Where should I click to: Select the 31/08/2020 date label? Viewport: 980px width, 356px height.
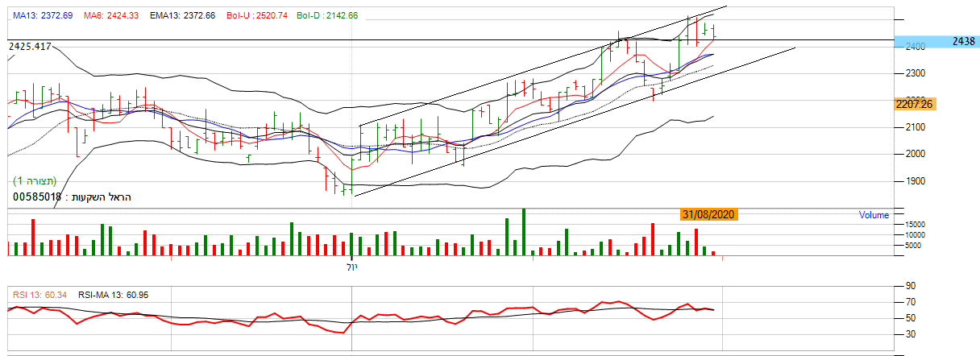[x=708, y=214]
